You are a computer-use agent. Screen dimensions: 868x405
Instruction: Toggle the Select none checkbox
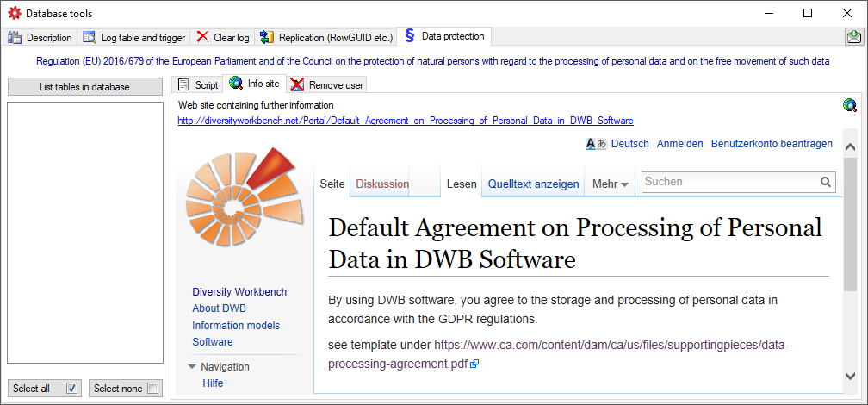(x=152, y=389)
